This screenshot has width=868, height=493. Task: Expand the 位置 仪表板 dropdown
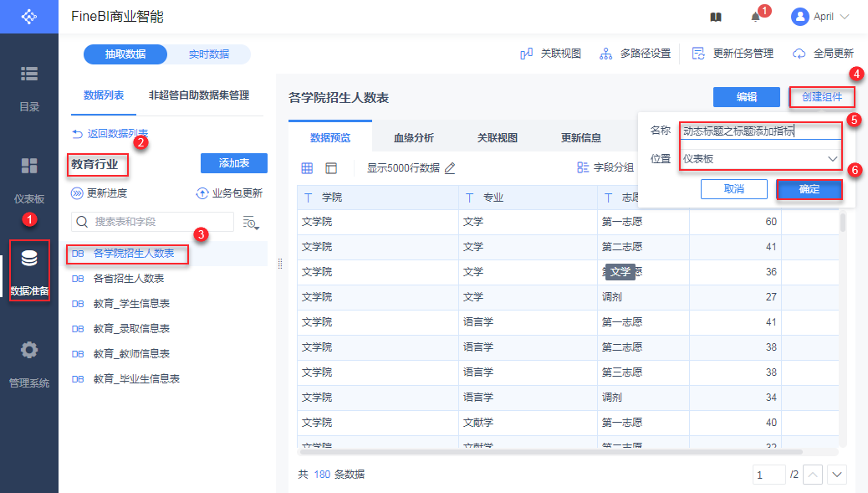(x=759, y=159)
